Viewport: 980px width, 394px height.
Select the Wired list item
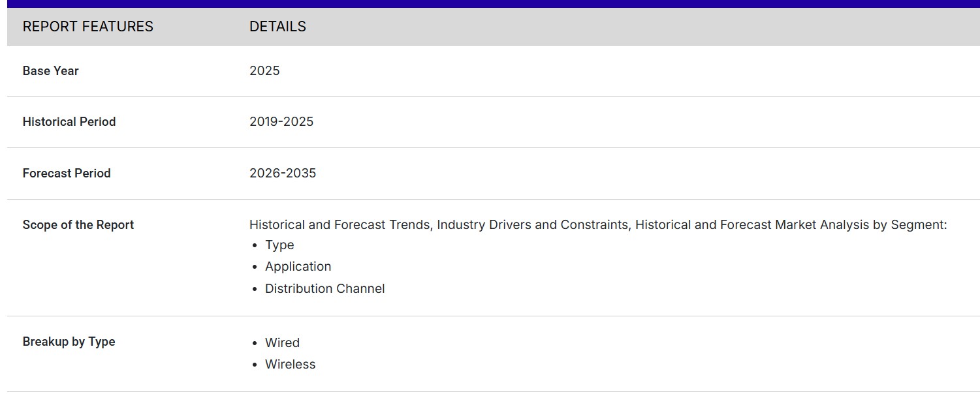[282, 343]
